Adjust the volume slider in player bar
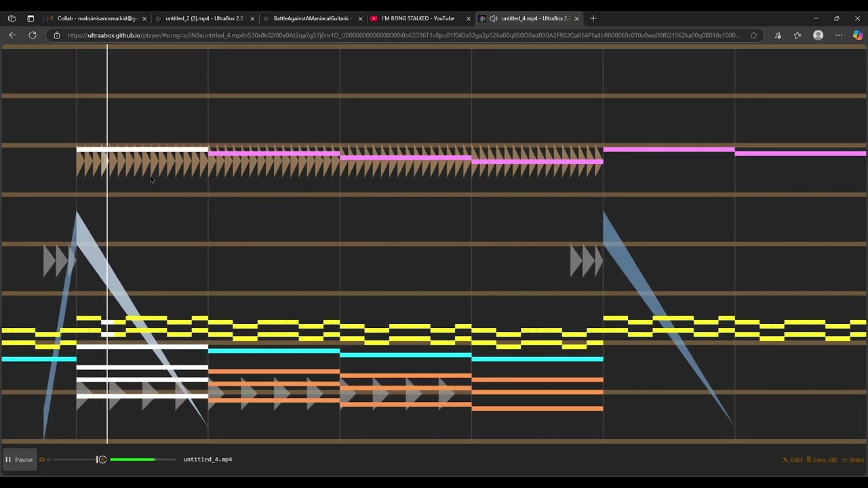The image size is (868, 488). tap(76, 460)
